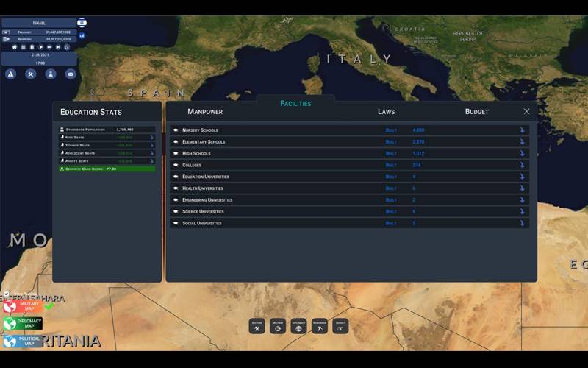Toggle the Diplomacy Map view
The height and width of the screenshot is (368, 588).
[22, 324]
